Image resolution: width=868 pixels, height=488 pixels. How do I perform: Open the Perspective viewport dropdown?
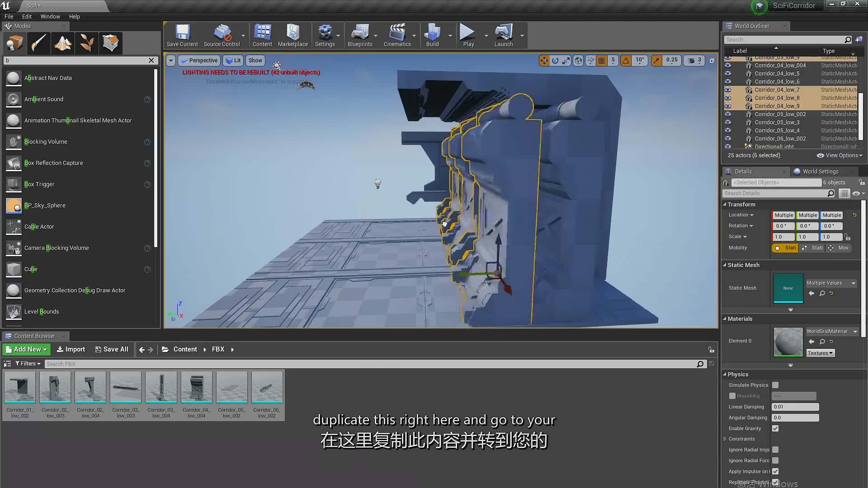click(x=199, y=61)
